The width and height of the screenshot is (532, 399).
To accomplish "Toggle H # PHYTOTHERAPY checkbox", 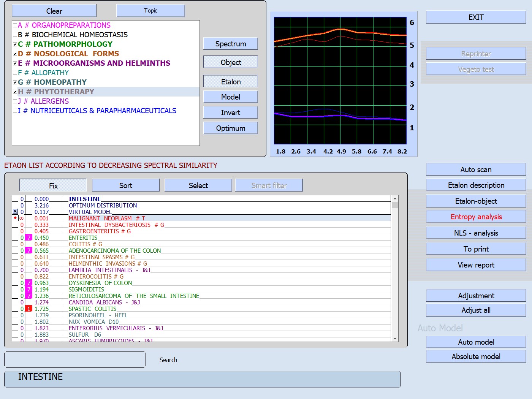I will pyautogui.click(x=15, y=92).
